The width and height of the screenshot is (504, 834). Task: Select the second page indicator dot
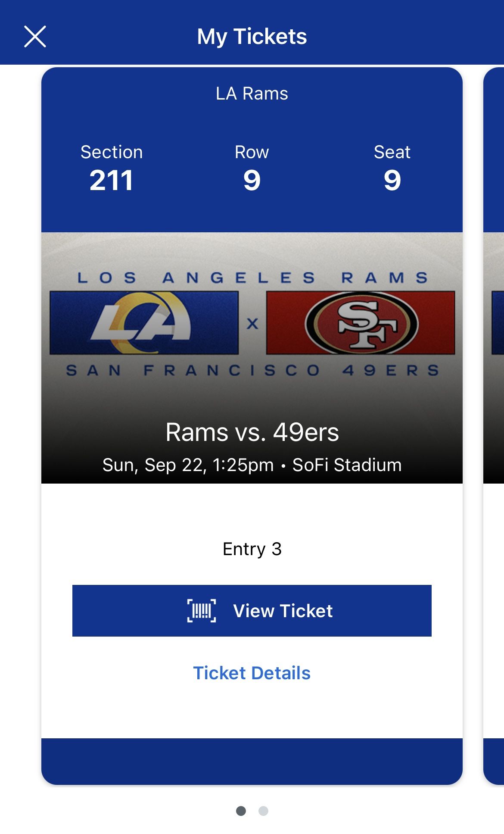point(263,811)
